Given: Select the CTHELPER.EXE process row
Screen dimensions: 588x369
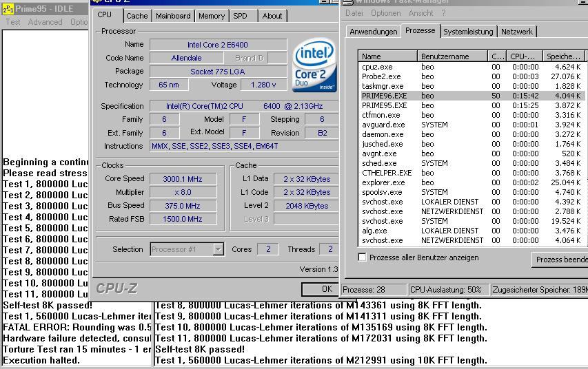Looking at the screenshot, I should point(472,173).
